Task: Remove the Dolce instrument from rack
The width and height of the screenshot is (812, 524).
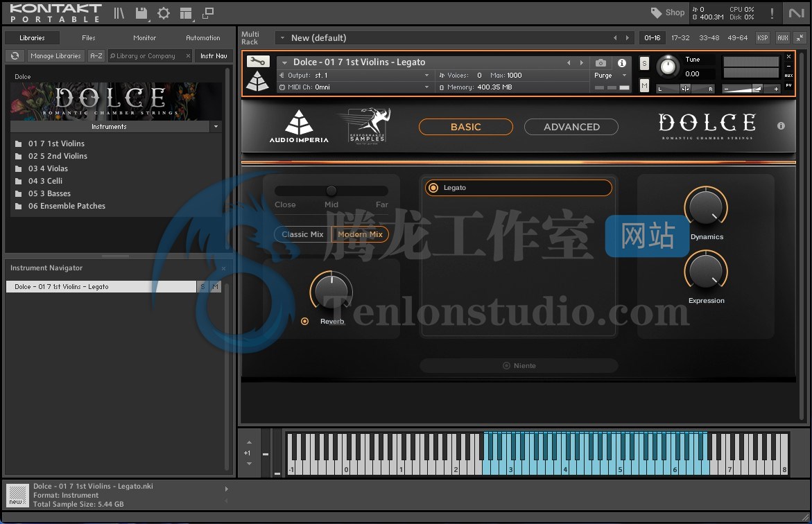Action: tap(788, 56)
